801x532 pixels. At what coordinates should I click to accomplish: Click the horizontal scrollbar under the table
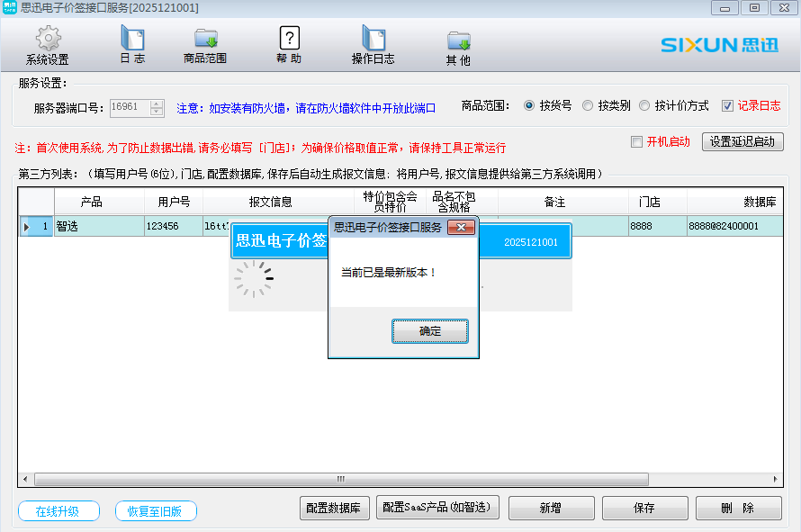click(340, 480)
